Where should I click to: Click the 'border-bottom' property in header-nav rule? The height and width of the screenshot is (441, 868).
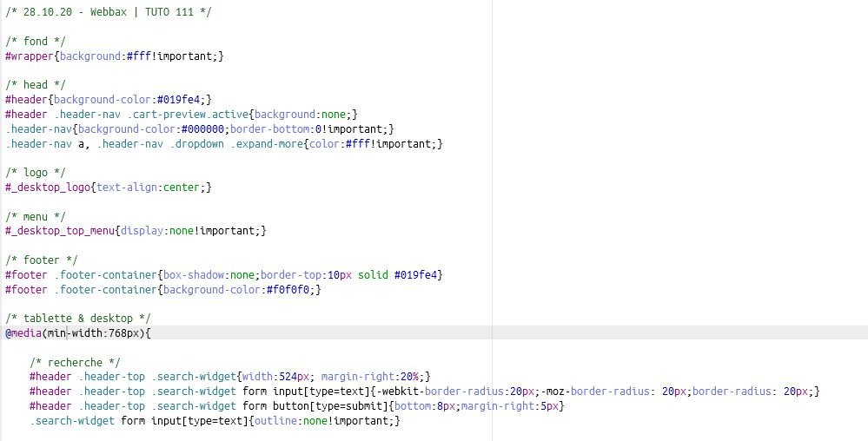point(269,129)
